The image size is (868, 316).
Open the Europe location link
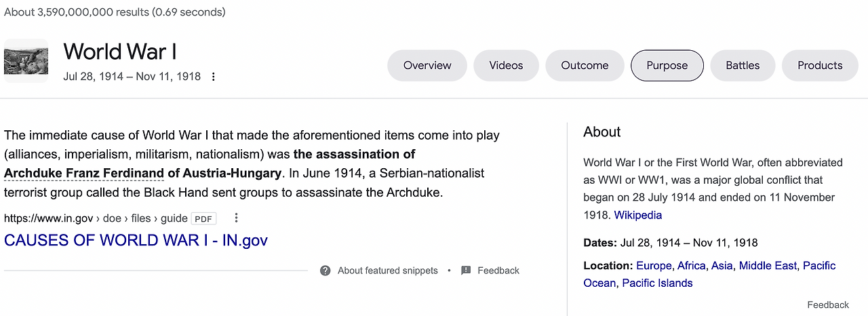[654, 265]
